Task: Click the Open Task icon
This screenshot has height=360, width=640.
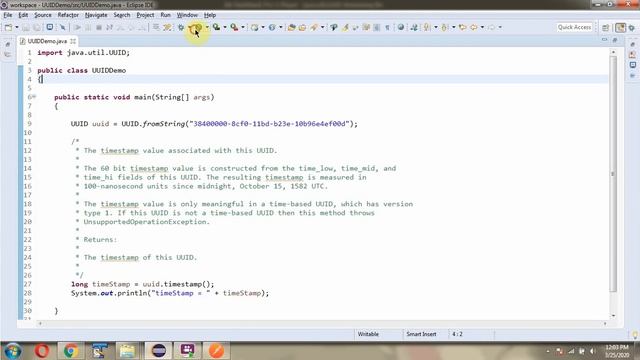Action: [302, 27]
